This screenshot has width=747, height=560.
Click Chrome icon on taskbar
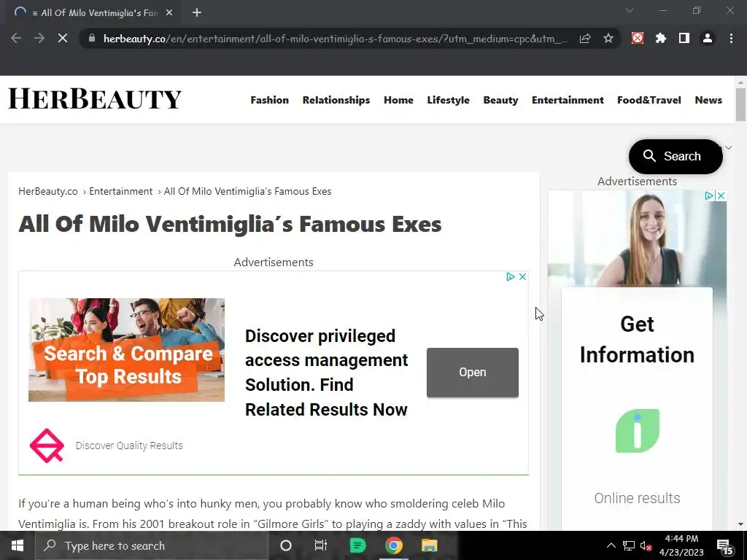(x=393, y=545)
